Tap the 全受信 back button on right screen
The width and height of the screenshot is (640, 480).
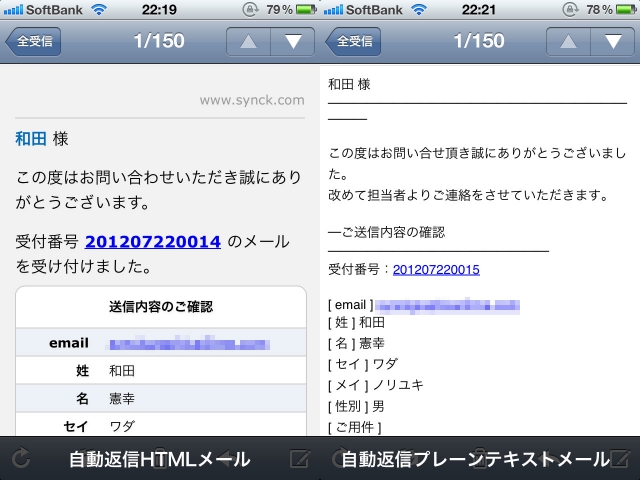353,42
